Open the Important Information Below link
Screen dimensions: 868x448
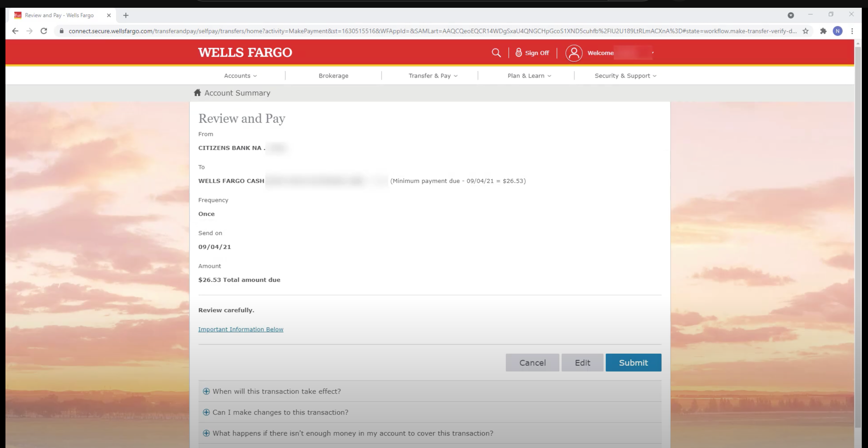tap(241, 329)
